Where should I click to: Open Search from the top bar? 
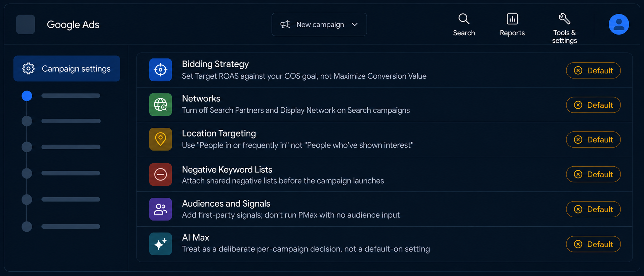pos(464,25)
